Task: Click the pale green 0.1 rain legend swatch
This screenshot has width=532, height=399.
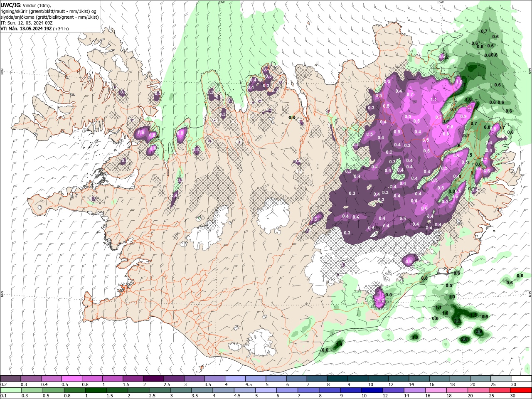Action: point(10,390)
